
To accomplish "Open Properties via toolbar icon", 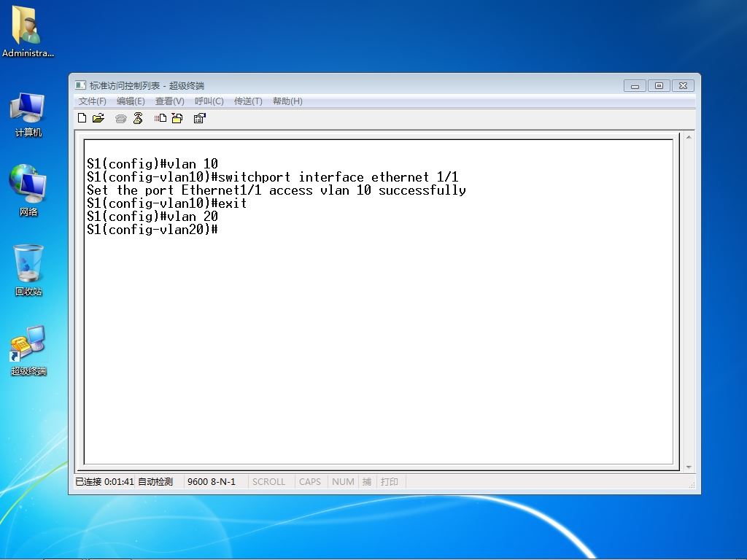I will tap(200, 118).
